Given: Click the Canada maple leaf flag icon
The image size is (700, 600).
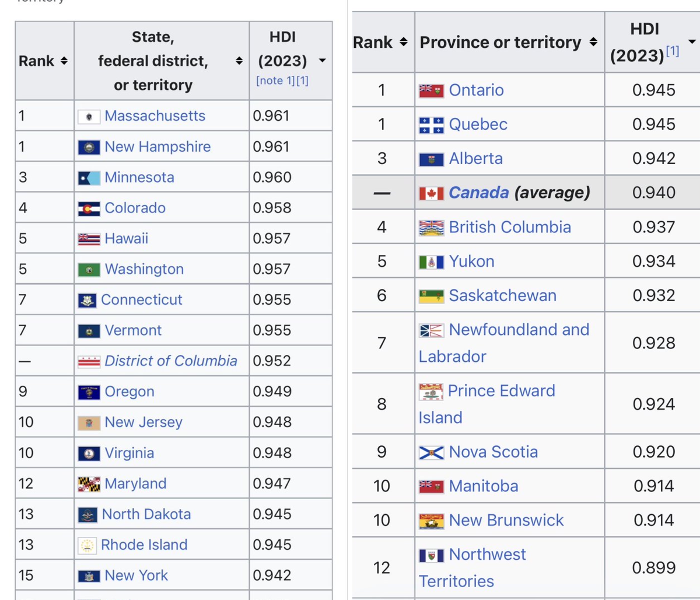Looking at the screenshot, I should pos(431,193).
